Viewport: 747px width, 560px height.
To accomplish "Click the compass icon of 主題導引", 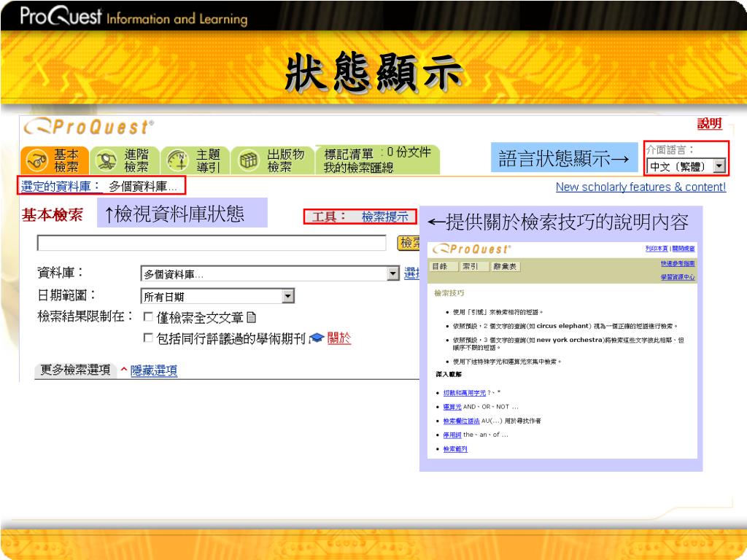I will (x=178, y=160).
